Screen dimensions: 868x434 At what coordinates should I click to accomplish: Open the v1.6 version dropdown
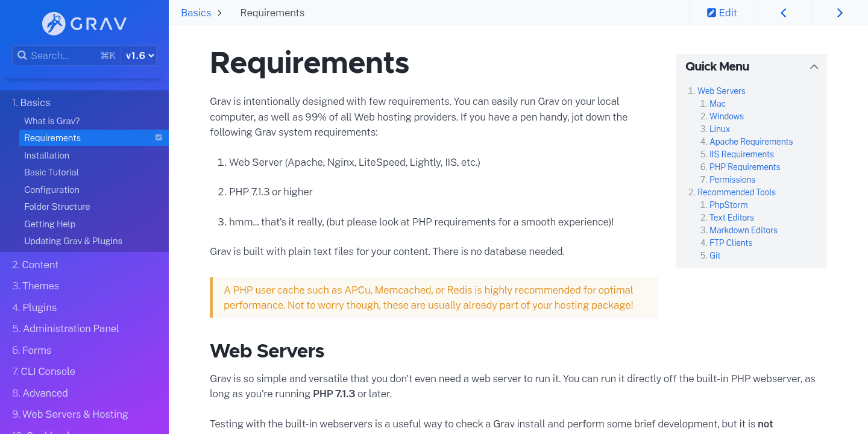tap(138, 55)
